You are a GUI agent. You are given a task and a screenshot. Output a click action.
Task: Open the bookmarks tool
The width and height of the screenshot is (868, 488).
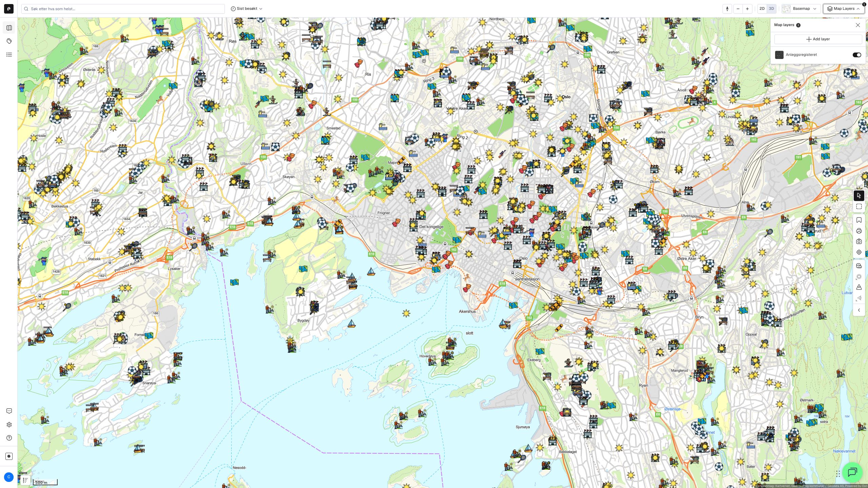coord(859,220)
